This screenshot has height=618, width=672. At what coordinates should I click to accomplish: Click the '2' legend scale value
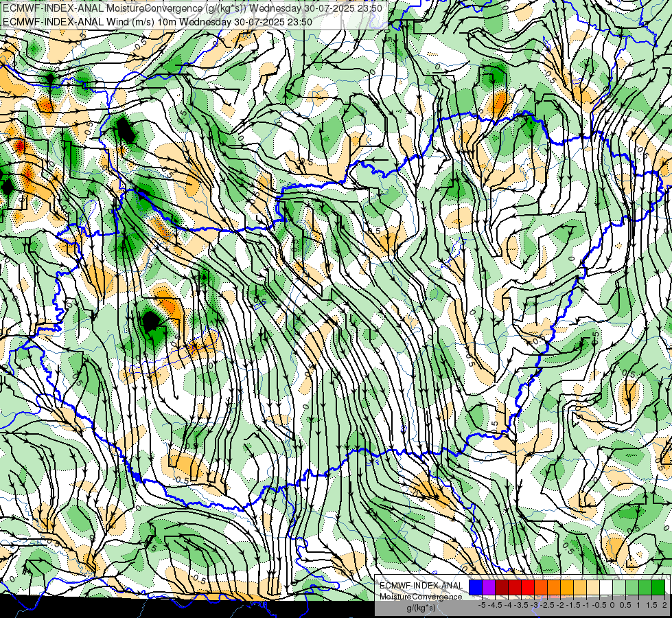[664, 605]
